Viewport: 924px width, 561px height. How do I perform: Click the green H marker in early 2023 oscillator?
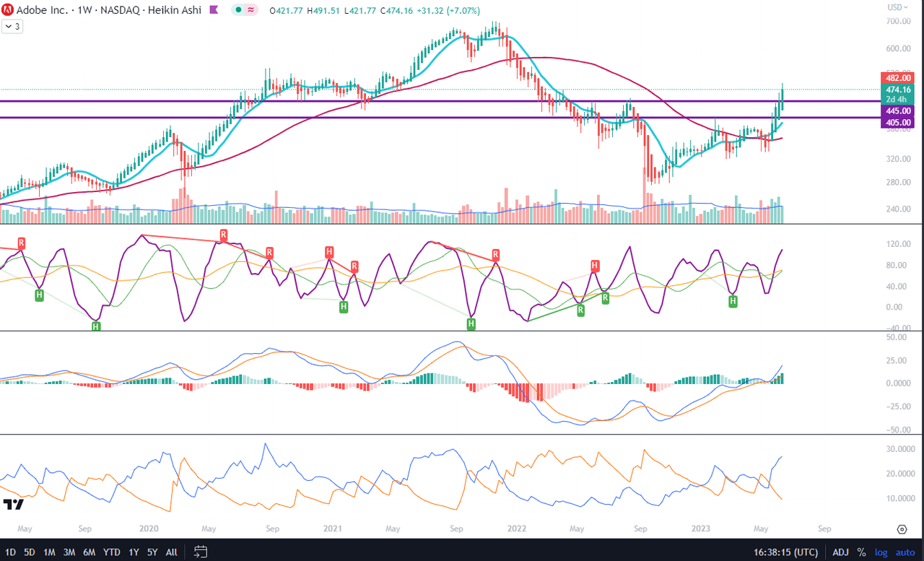[733, 302]
